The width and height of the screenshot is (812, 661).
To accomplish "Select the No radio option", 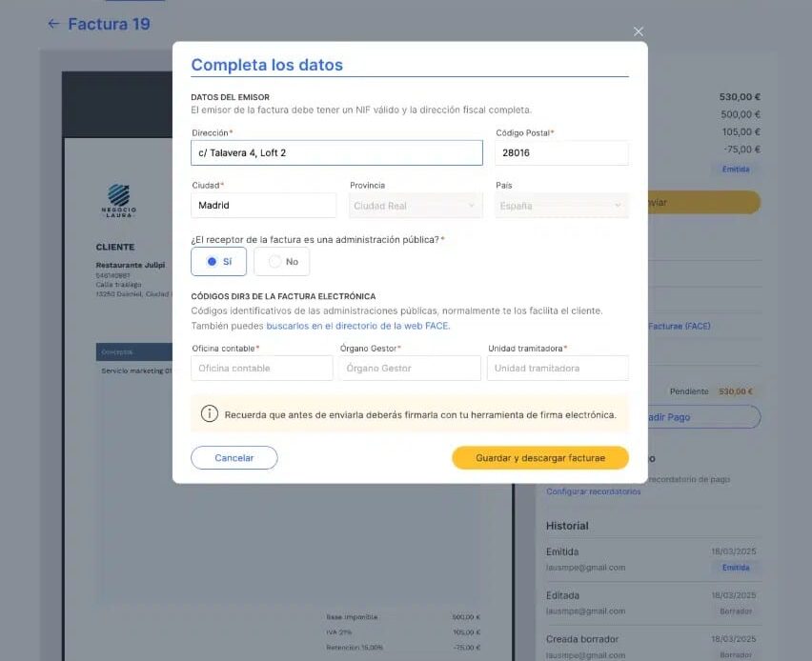I will [x=282, y=261].
